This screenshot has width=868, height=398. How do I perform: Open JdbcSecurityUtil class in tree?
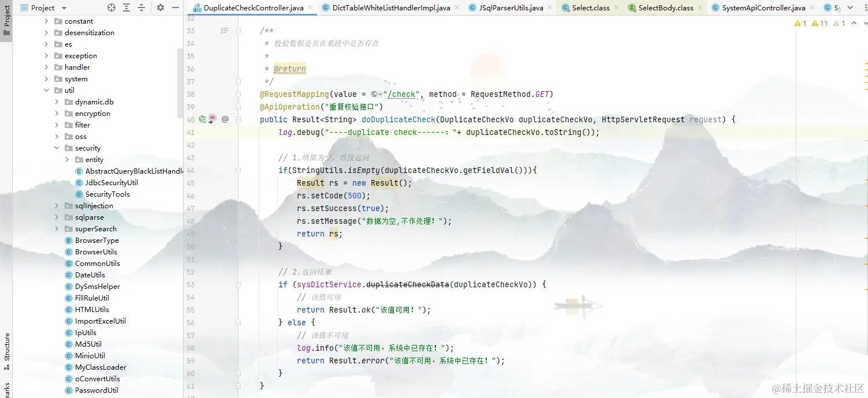click(106, 183)
